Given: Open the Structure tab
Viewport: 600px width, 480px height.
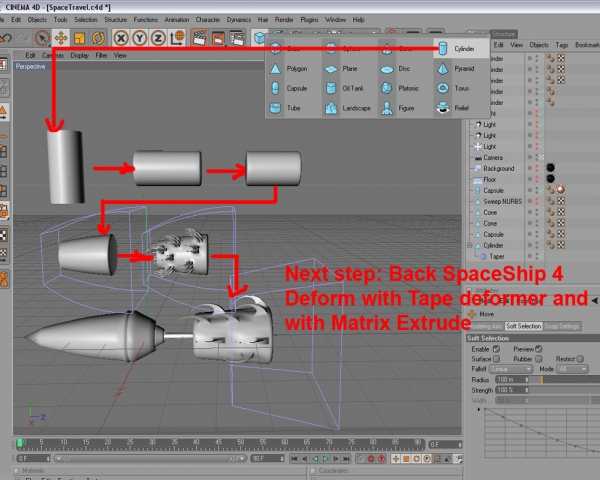Looking at the screenshot, I should 504,34.
